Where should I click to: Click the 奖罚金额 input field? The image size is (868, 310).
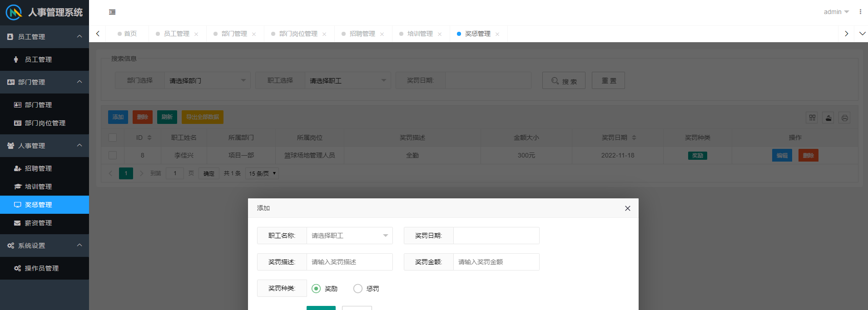click(x=496, y=262)
